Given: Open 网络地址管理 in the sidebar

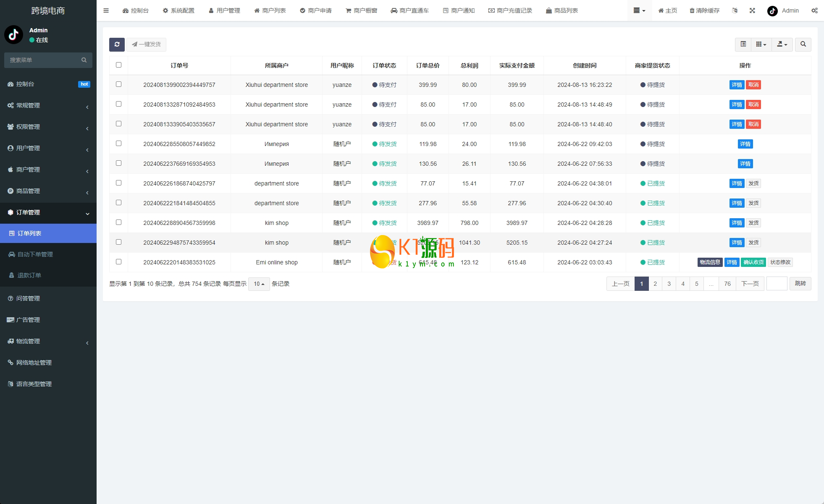Looking at the screenshot, I should click(48, 363).
